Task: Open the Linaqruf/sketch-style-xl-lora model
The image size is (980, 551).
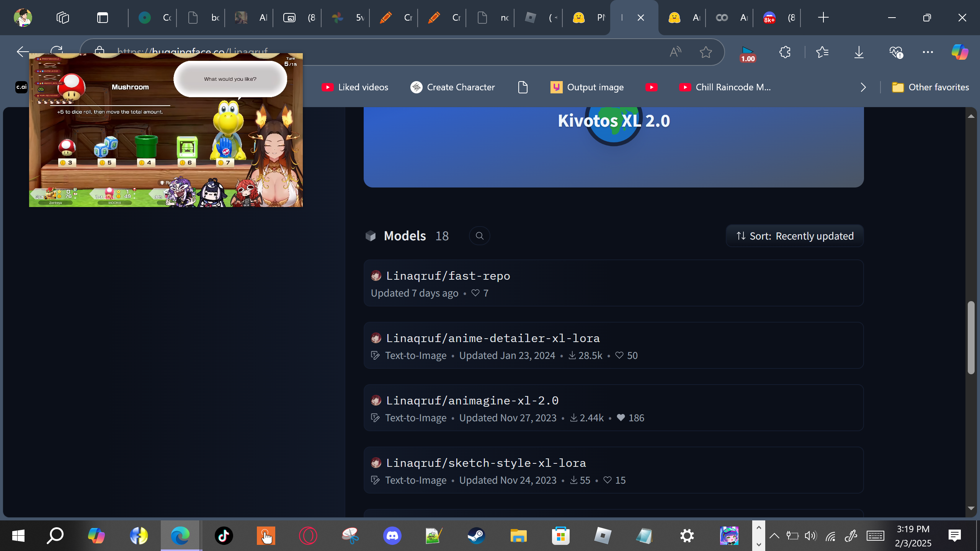Action: [x=614, y=470]
